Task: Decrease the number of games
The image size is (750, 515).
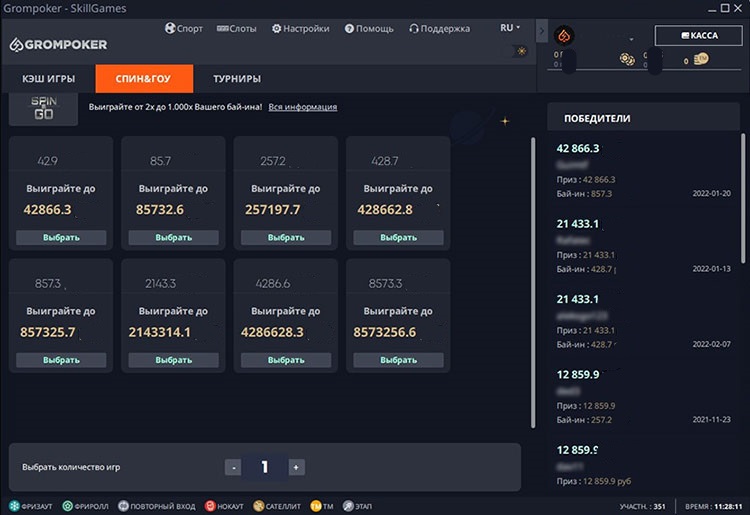Action: [233, 467]
